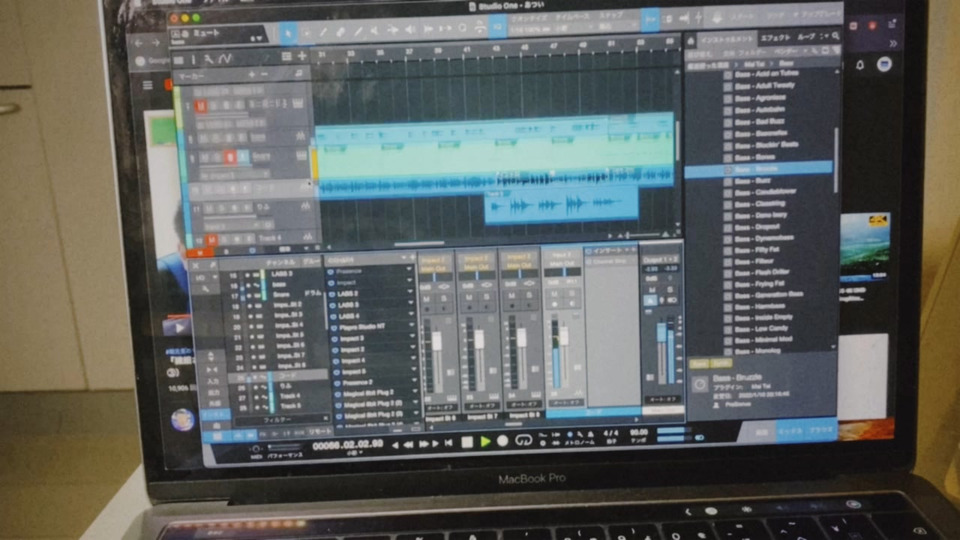Click the rewind transport icon
The width and height of the screenshot is (960, 540).
pos(407,444)
